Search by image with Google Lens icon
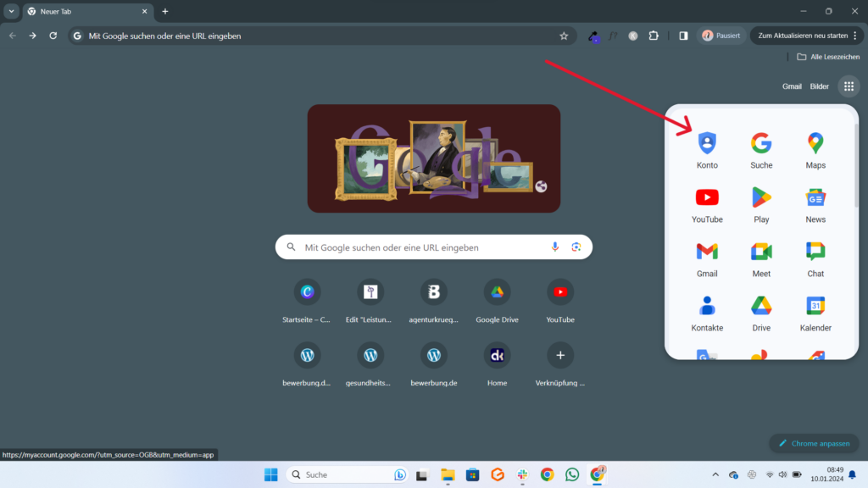This screenshot has height=488, width=868. click(576, 247)
